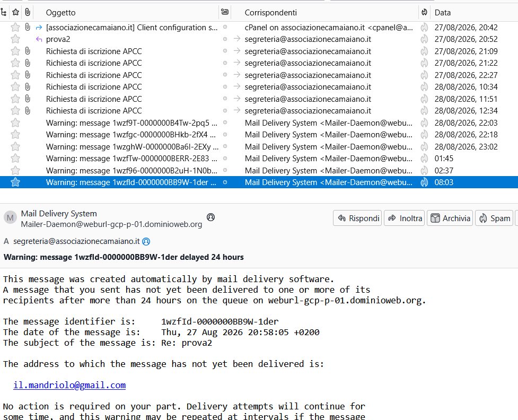The height and width of the screenshot is (420, 518).
Task: Unstar the selected Warning 1wzfId message
Action: point(15,182)
